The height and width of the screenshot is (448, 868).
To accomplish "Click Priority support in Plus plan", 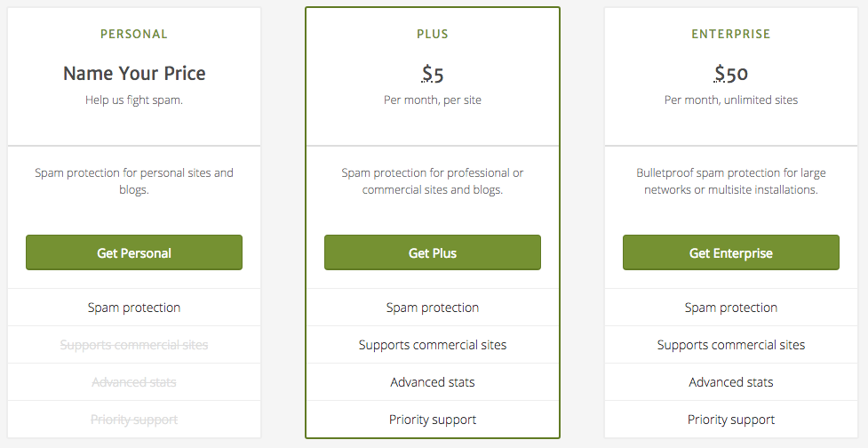I will click(433, 420).
